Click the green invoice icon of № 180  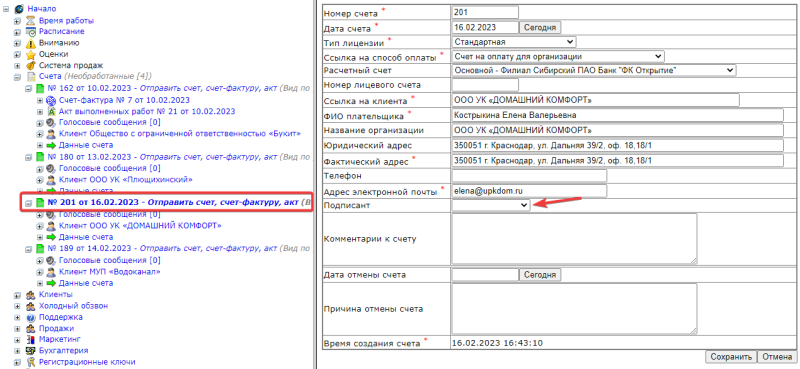click(x=40, y=157)
